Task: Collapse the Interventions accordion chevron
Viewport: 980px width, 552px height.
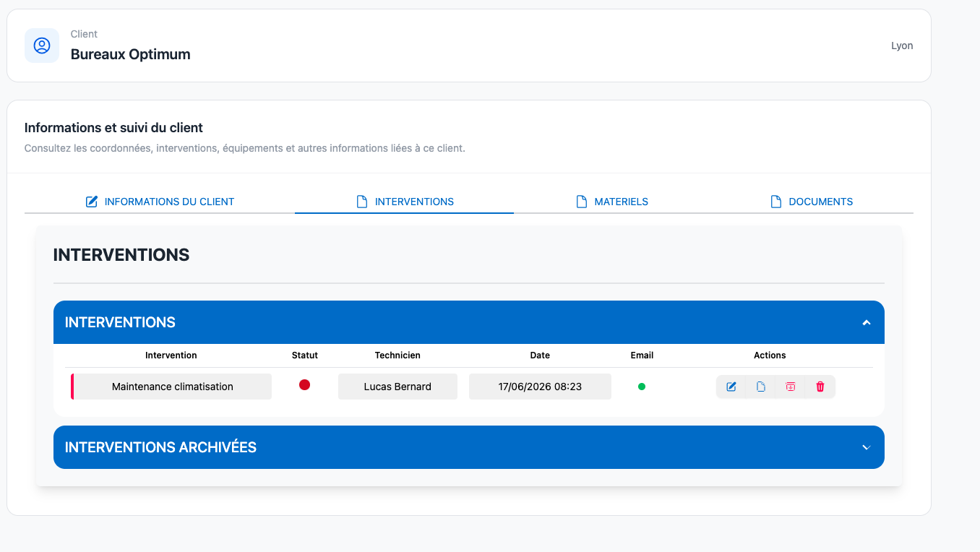Action: [x=867, y=323]
